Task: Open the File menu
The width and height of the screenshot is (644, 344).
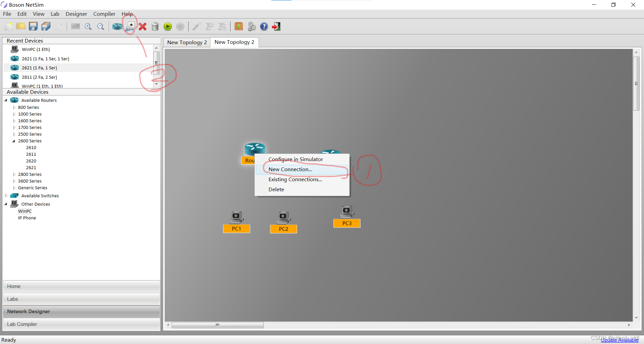Action: pyautogui.click(x=7, y=14)
